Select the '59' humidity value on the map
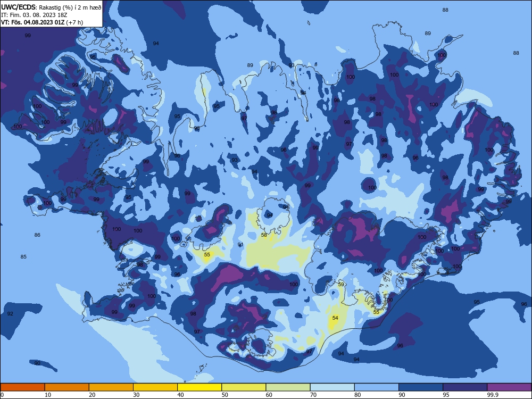 coord(341,284)
